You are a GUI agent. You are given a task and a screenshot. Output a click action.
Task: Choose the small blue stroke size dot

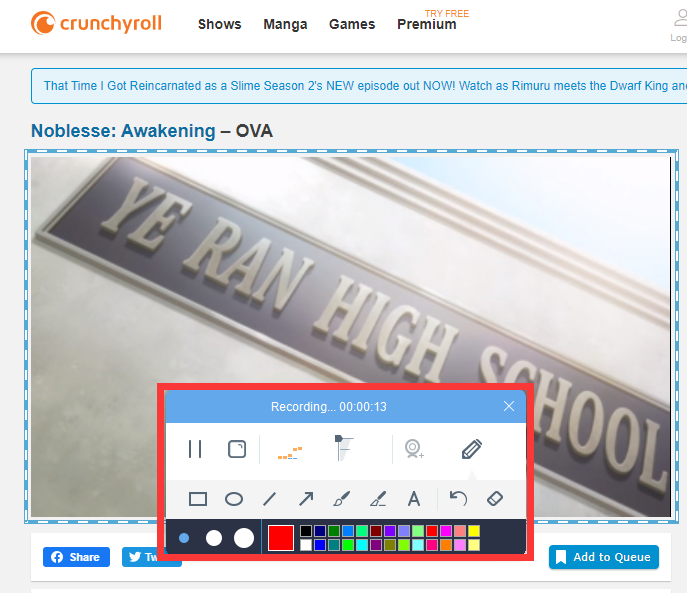(184, 538)
